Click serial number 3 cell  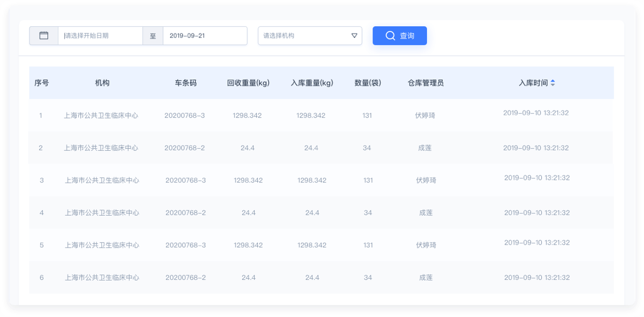[x=41, y=180]
